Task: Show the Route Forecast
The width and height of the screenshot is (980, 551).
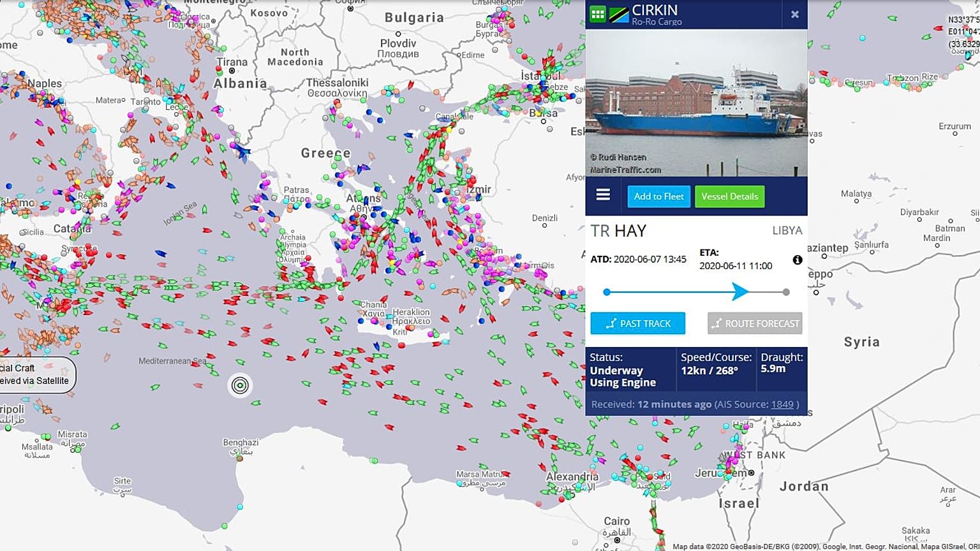Action: [755, 323]
